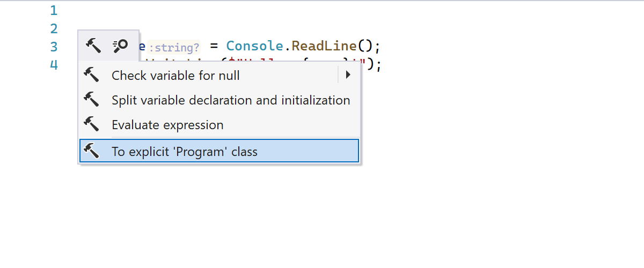The image size is (644, 268).
Task: Click hammer icon beside Evaluate expression
Action: [x=92, y=125]
